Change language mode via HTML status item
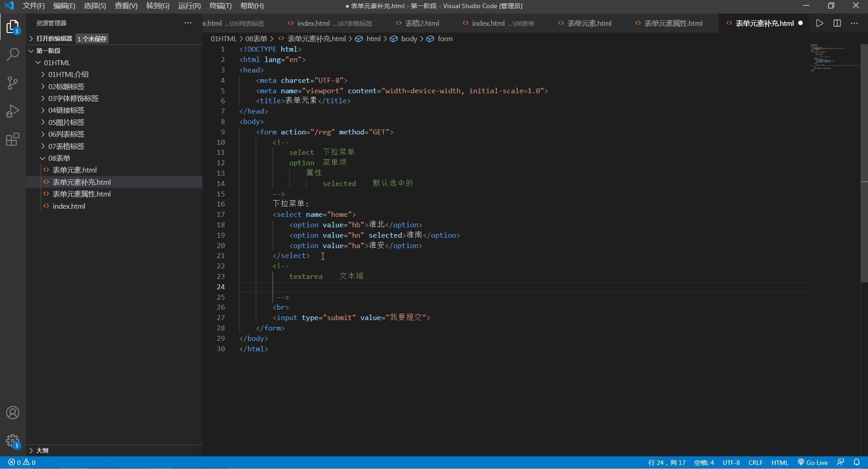868x469 pixels. tap(780, 463)
